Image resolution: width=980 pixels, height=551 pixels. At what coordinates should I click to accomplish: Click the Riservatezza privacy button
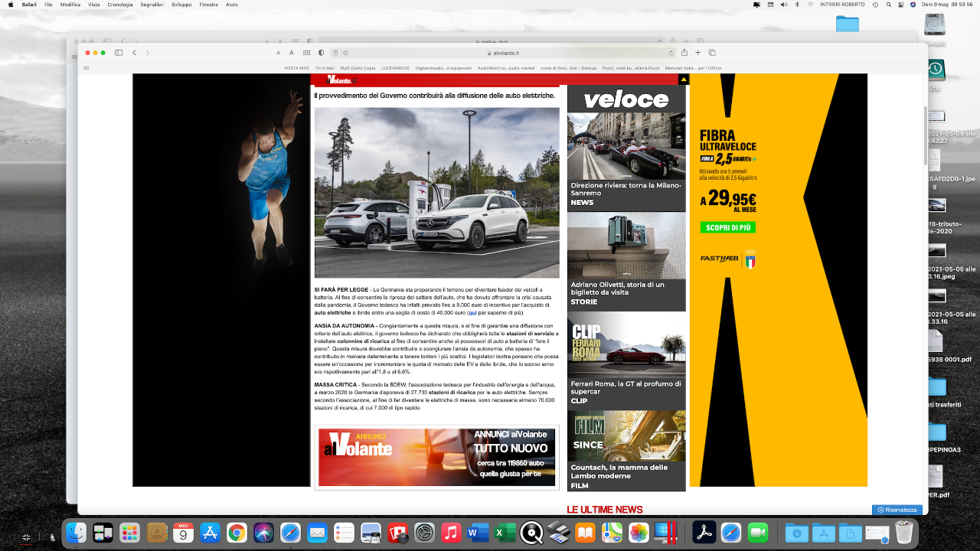click(897, 510)
